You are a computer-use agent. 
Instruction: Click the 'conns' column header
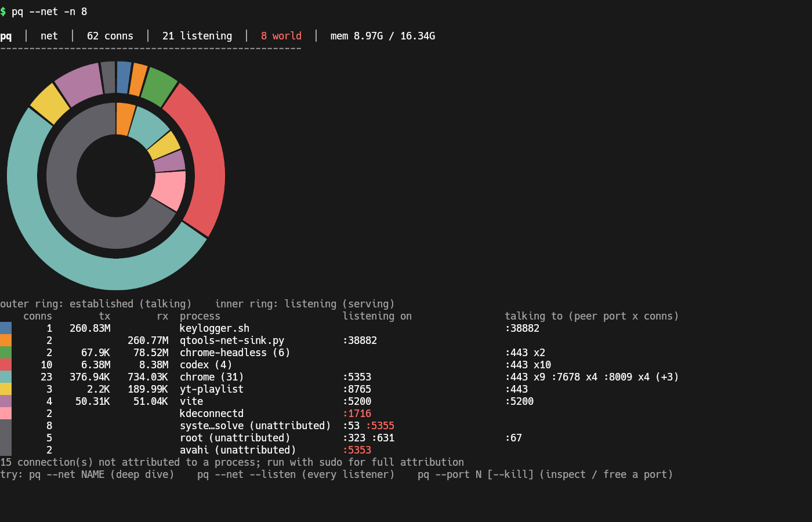[38, 316]
